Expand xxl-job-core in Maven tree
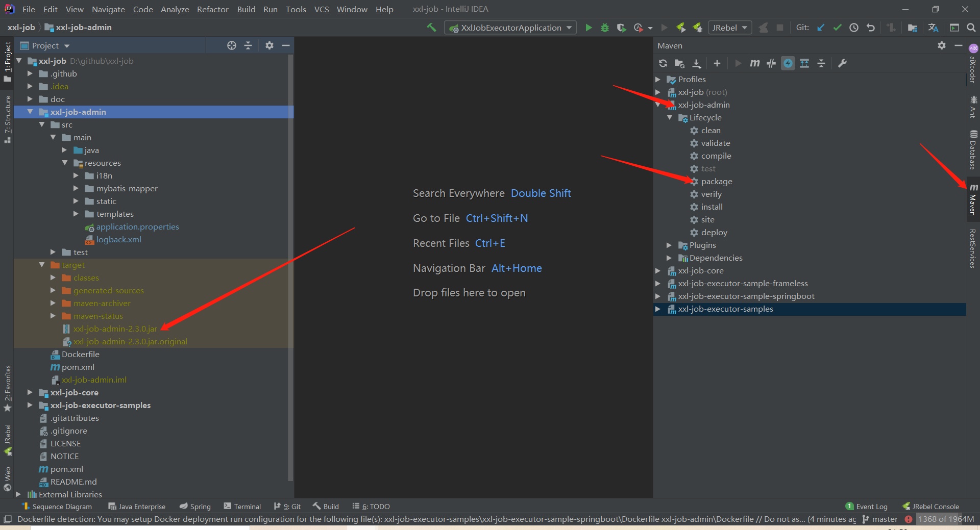The image size is (980, 530). [x=658, y=271]
